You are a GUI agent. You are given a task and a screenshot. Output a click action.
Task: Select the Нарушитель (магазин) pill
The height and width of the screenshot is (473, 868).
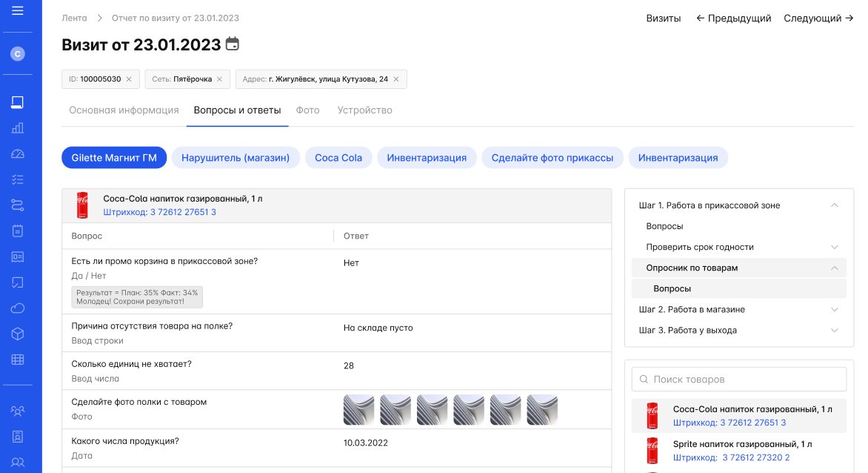[236, 158]
